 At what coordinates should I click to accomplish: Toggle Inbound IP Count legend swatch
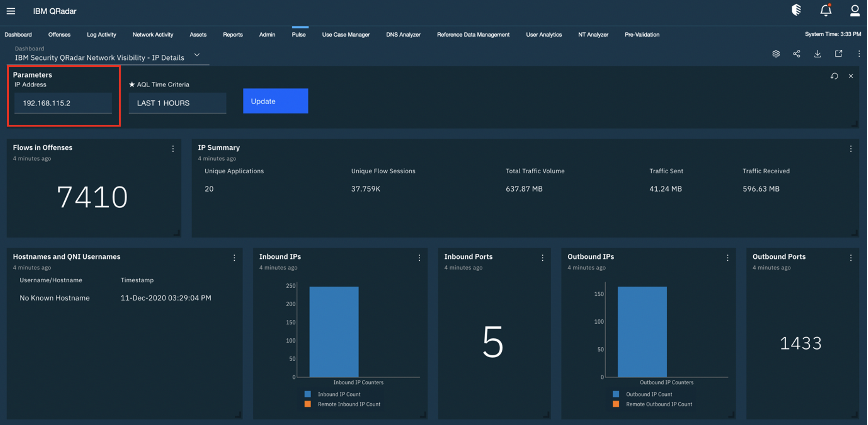pos(308,394)
